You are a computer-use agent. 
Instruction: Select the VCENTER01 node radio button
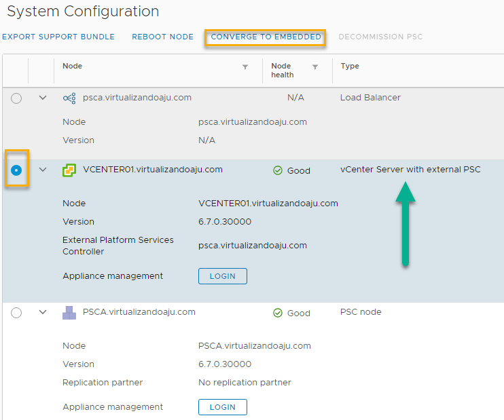click(16, 170)
